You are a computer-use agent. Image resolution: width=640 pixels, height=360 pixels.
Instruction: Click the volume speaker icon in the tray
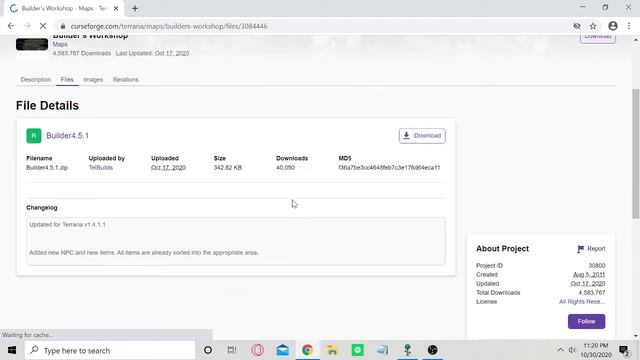tap(572, 350)
